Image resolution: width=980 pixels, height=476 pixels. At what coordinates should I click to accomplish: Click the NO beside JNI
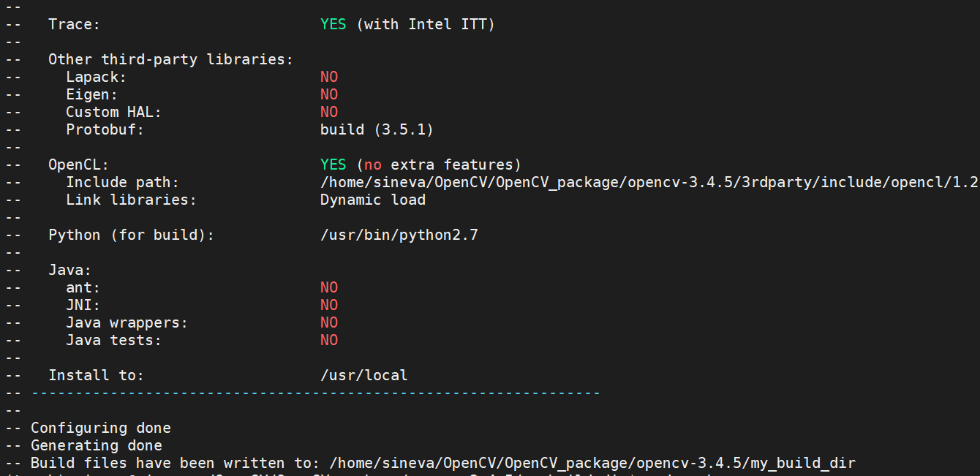pos(329,305)
